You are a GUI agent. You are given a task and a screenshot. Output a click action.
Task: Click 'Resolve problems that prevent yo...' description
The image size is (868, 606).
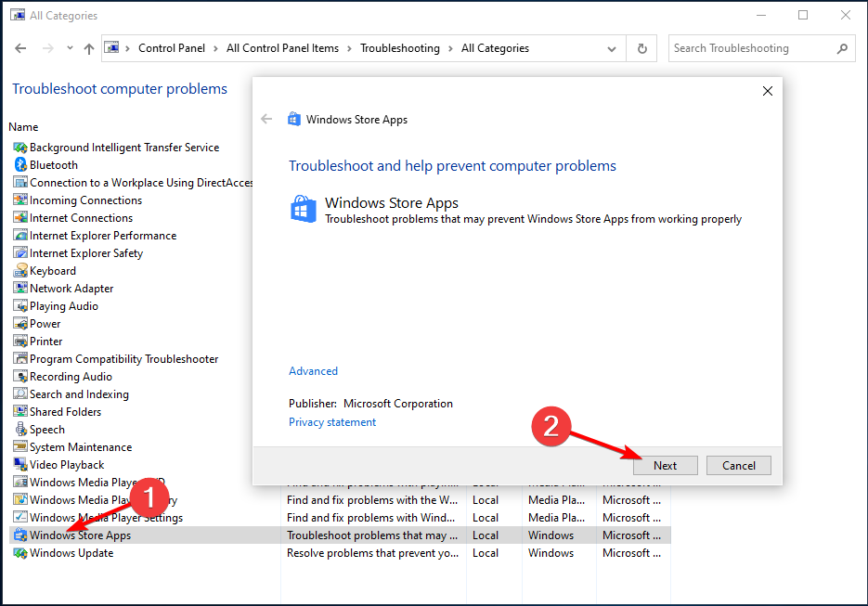click(372, 553)
